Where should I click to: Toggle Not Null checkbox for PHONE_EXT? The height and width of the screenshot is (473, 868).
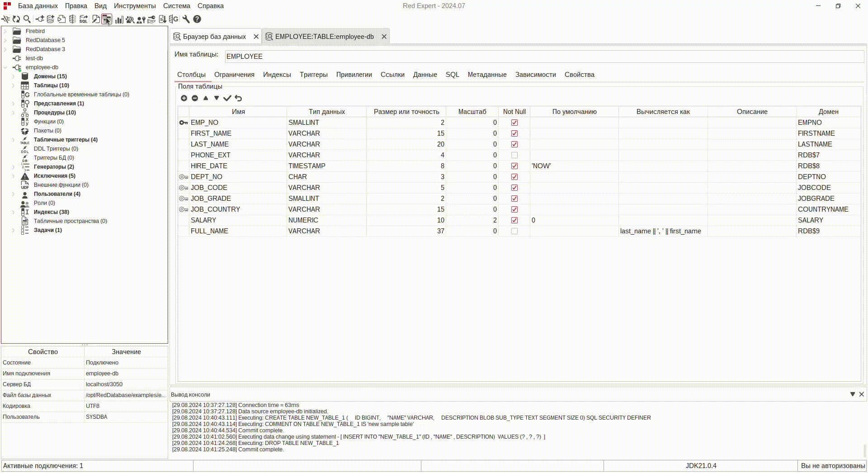click(x=514, y=155)
